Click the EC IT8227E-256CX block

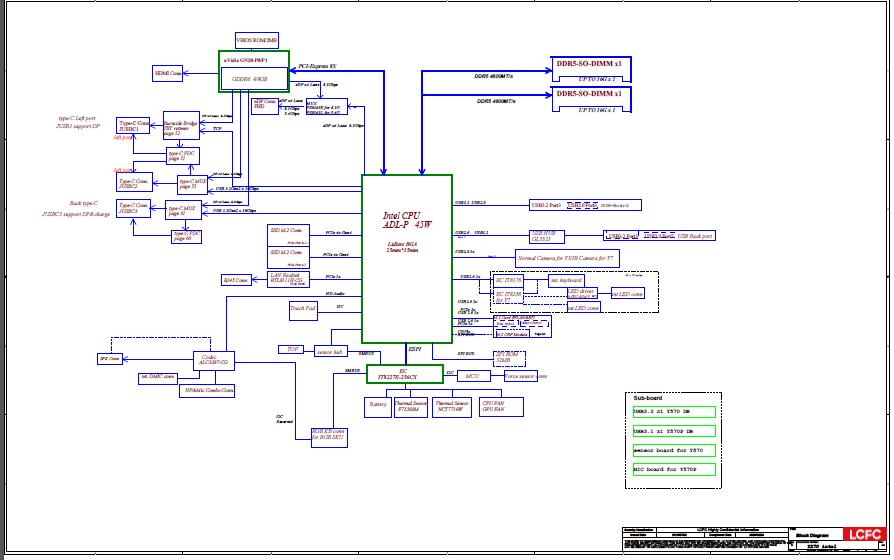coord(404,374)
